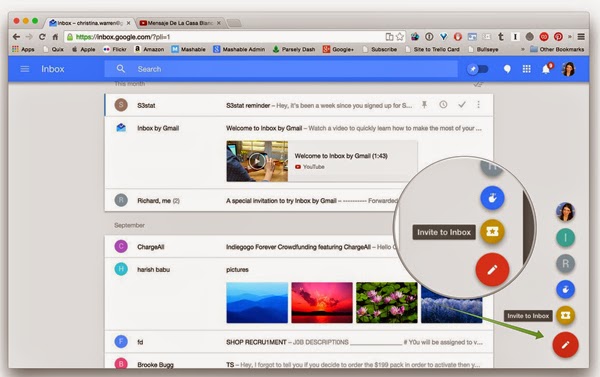Screen dimensions: 600x377
Task: Open the ChargeAll Indiegogo email
Action: [x=251, y=247]
